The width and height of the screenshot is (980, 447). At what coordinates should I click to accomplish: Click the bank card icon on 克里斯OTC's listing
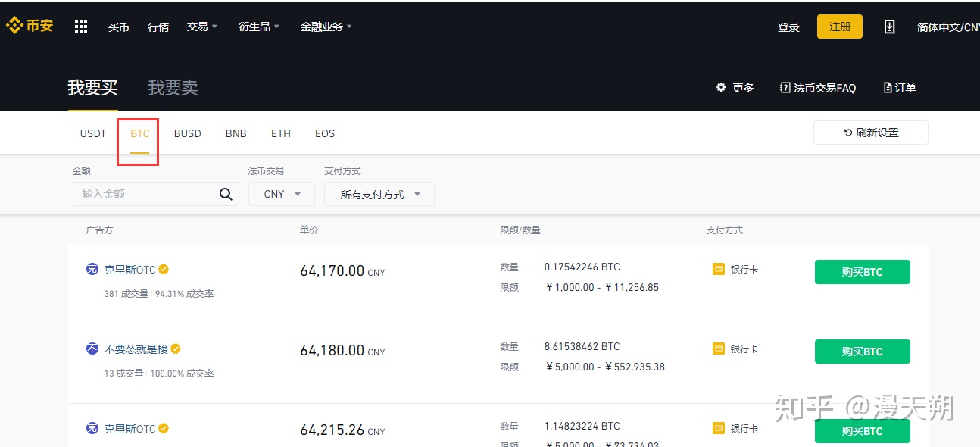tap(718, 268)
